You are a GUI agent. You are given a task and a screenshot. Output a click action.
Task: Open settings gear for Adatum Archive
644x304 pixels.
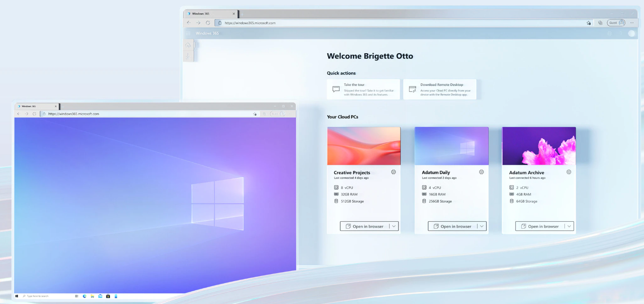(569, 172)
